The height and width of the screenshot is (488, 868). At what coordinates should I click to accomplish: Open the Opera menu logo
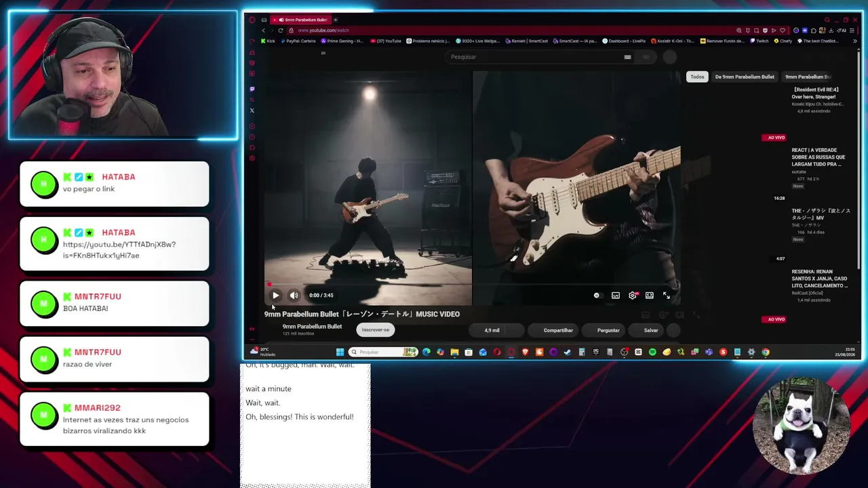252,20
